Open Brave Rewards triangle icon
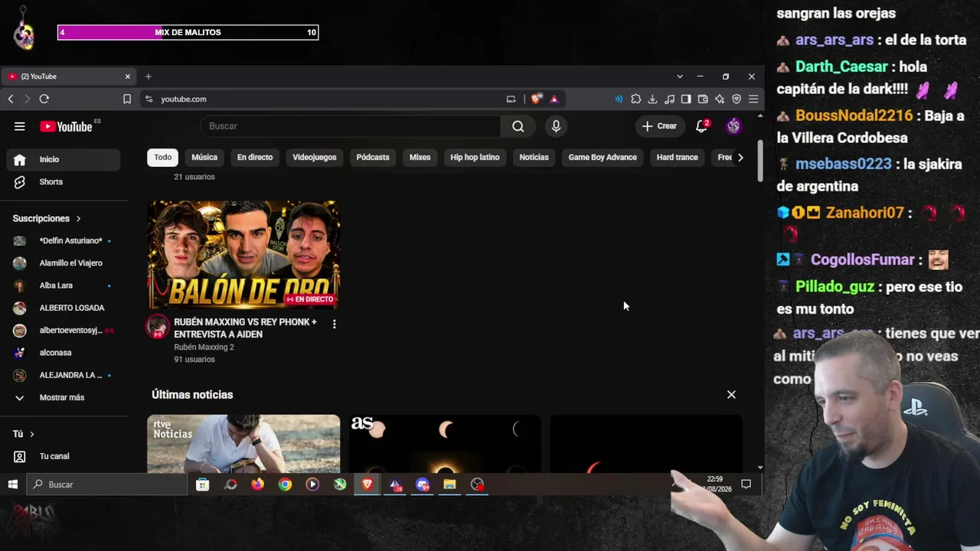The width and height of the screenshot is (980, 551). click(x=554, y=99)
